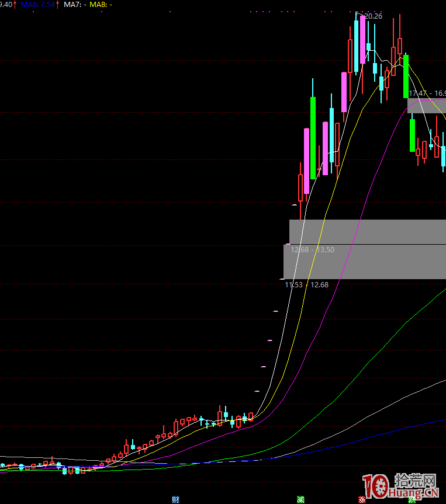The image size is (446, 504).
Task: Click the 12.68 - 13.50 gap label
Action: point(313,249)
